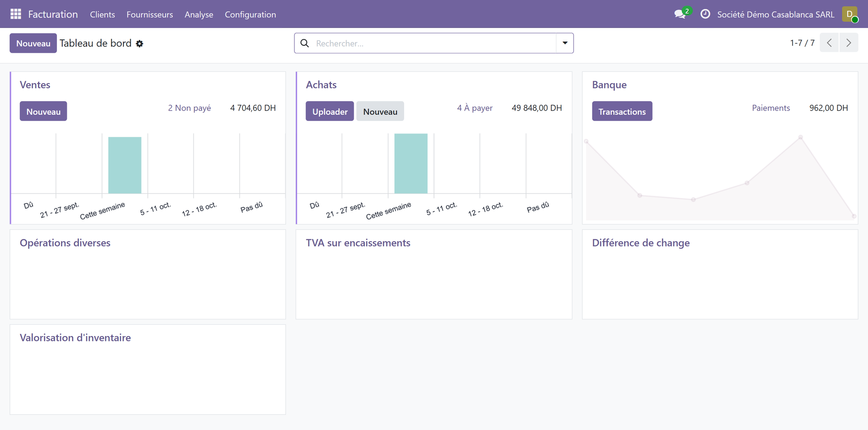The image size is (868, 430).
Task: Open the activities clock icon
Action: click(705, 14)
